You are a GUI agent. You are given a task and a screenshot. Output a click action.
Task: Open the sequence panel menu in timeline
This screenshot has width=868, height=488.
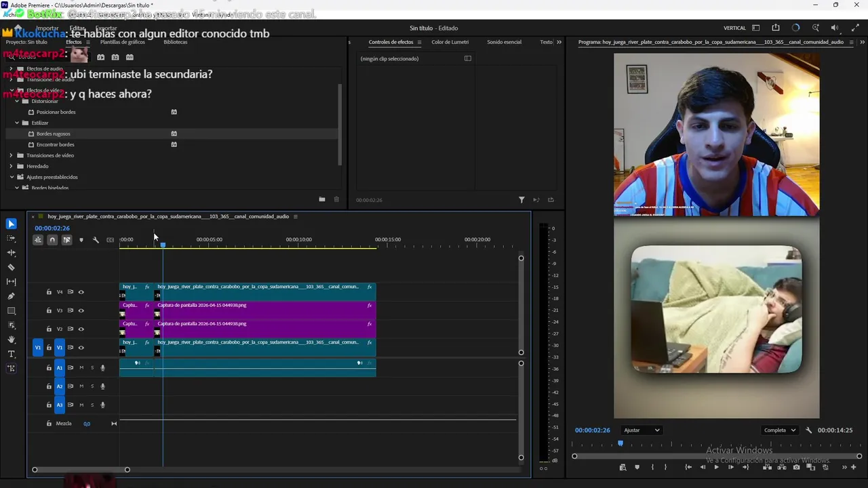coord(295,217)
